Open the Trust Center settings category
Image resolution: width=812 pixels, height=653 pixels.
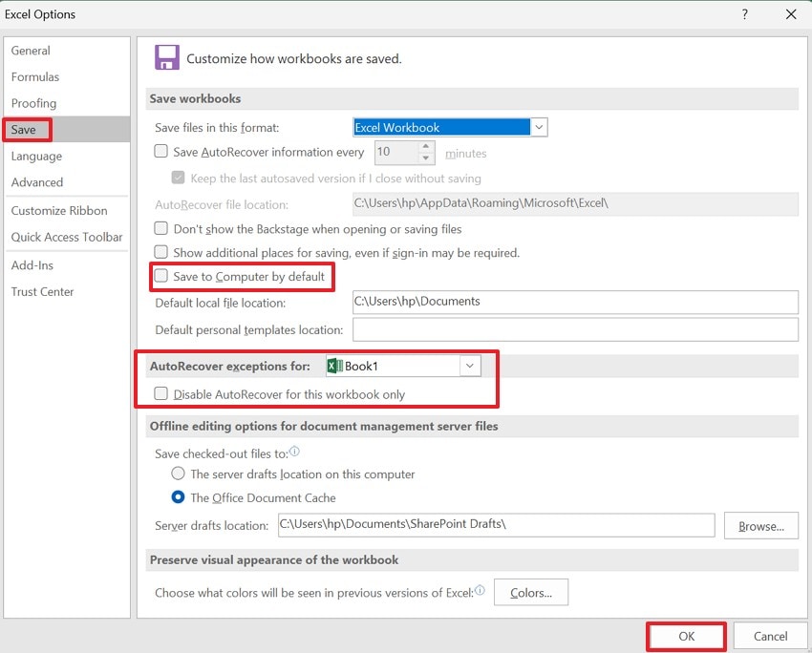pyautogui.click(x=42, y=291)
